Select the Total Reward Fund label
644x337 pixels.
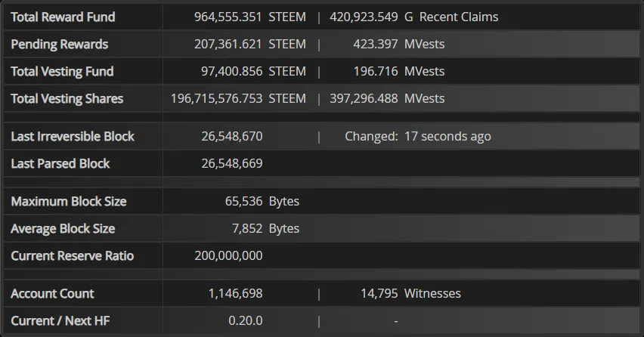click(x=63, y=17)
